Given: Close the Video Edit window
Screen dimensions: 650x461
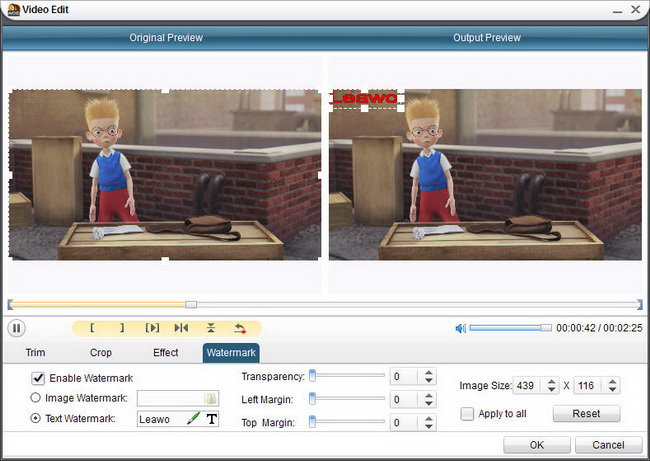Looking at the screenshot, I should (635, 10).
